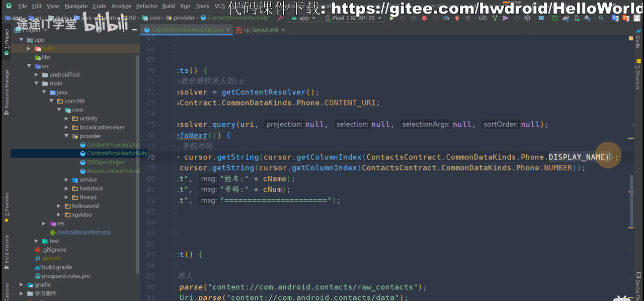Expand the activity package node
644x301 pixels.
pos(66,119)
